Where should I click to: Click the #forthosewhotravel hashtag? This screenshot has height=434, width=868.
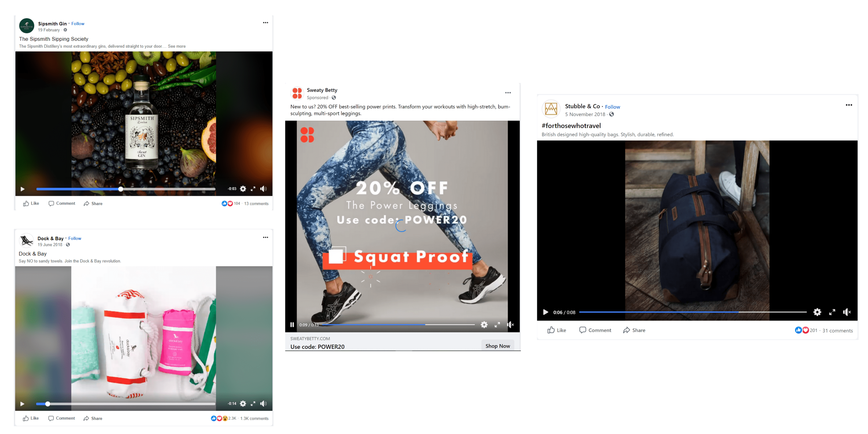coord(571,126)
